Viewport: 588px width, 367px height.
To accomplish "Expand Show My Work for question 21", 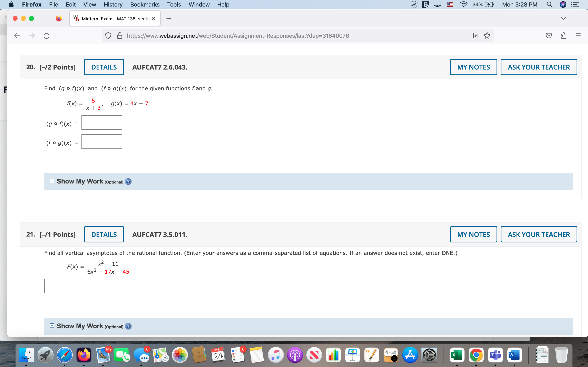I will coord(52,326).
